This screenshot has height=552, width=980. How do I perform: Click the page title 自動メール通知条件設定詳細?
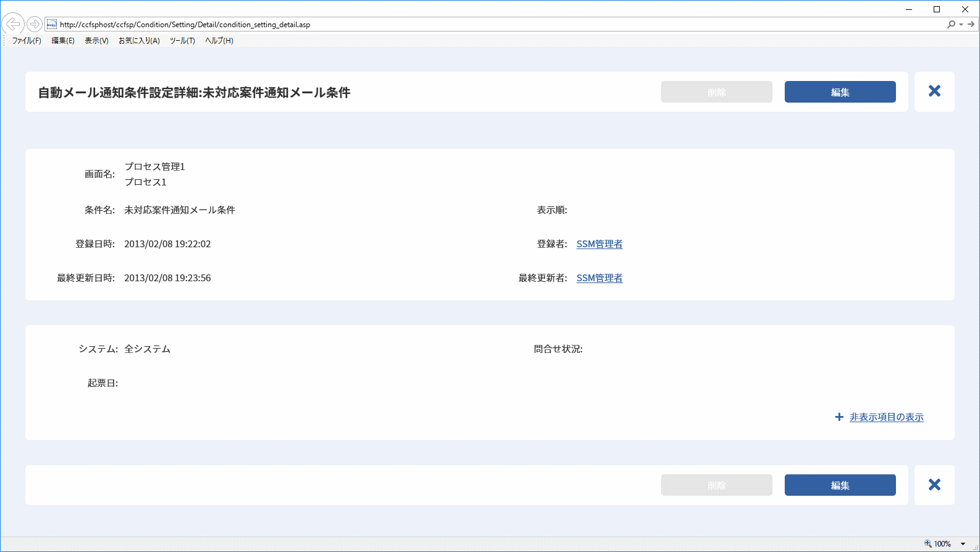tap(194, 92)
